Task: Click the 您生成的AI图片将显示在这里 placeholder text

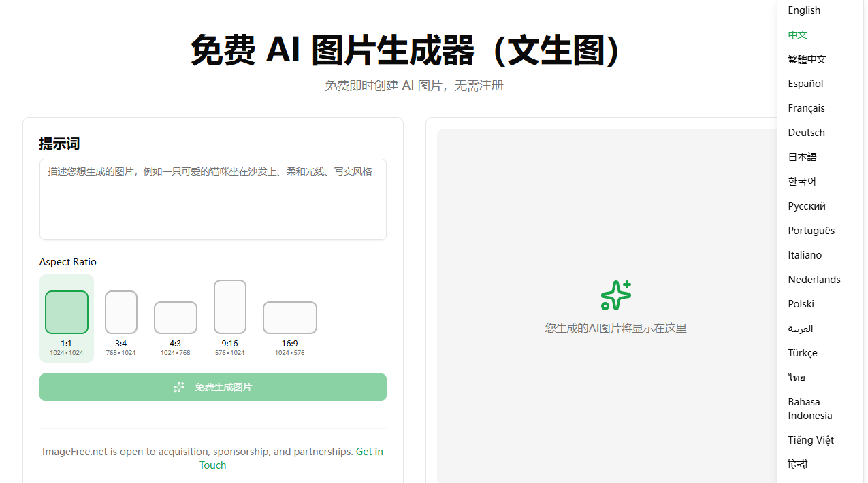Action: coord(615,329)
